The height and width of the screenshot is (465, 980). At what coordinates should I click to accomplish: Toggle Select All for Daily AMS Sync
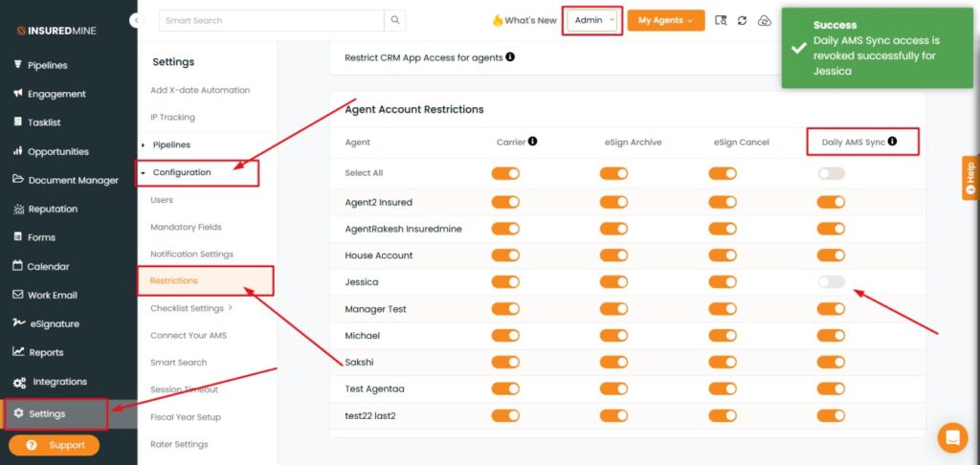tap(831, 173)
